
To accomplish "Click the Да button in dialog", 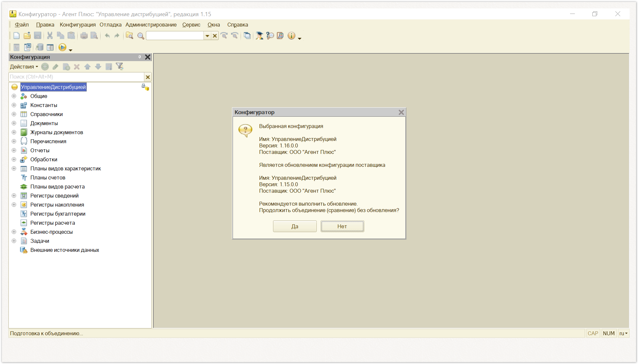I will coord(295,226).
